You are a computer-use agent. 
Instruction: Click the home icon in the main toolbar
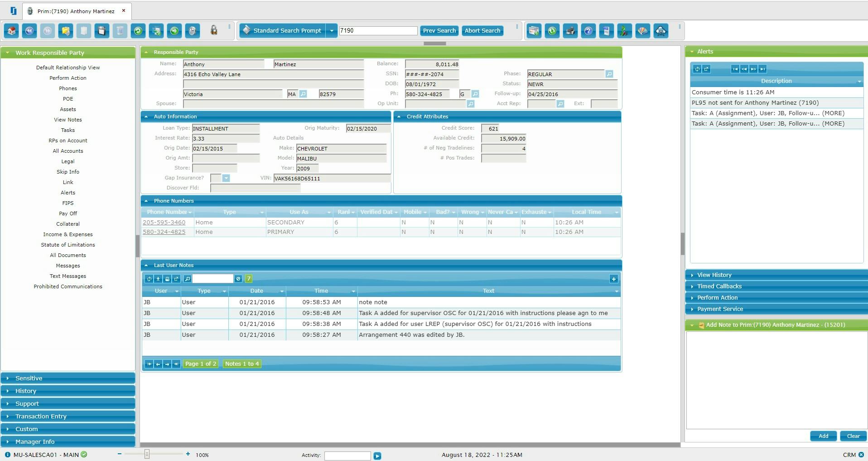(11, 31)
